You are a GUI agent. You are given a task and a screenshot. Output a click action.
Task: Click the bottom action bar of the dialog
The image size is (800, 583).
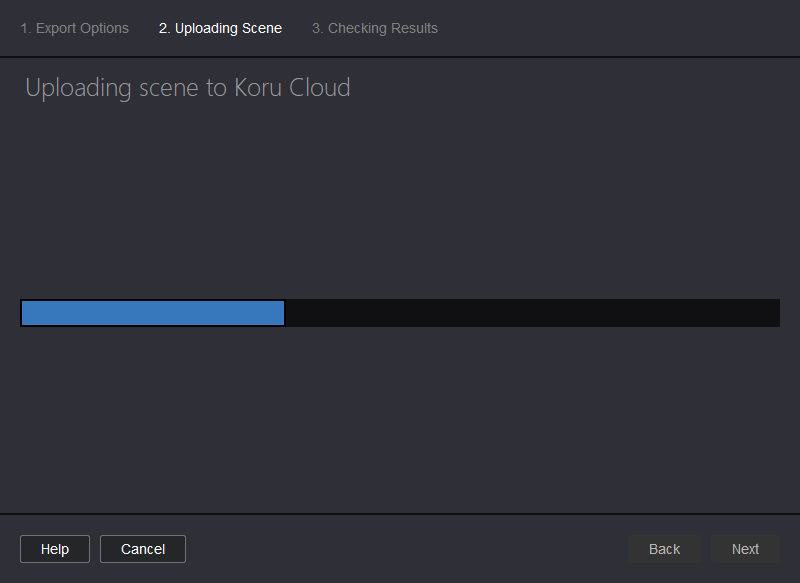[x=400, y=548]
